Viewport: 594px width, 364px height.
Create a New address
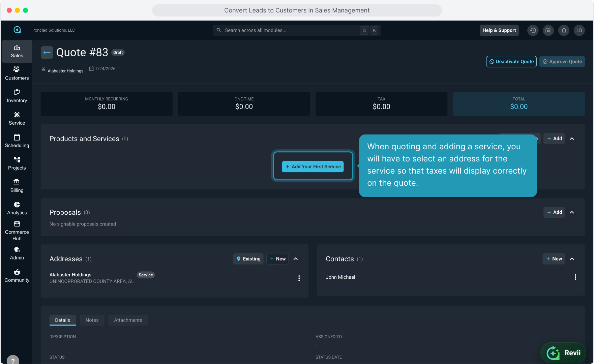point(277,259)
